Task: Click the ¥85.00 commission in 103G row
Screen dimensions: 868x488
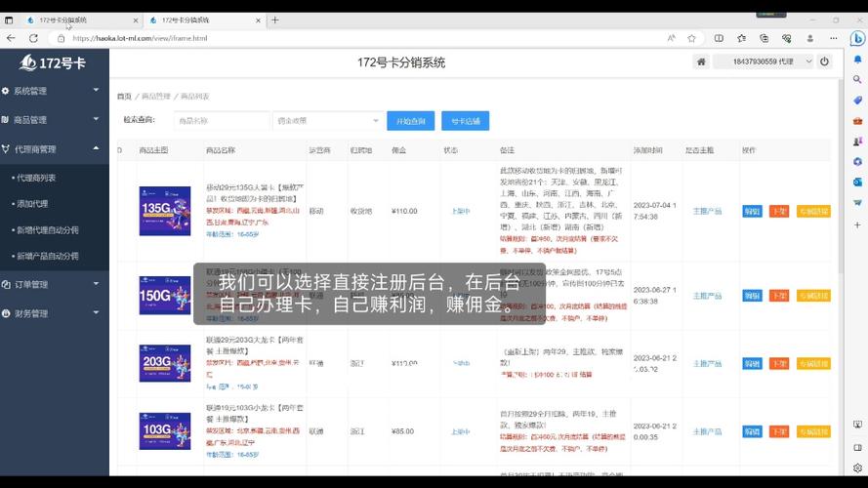Action: point(402,431)
